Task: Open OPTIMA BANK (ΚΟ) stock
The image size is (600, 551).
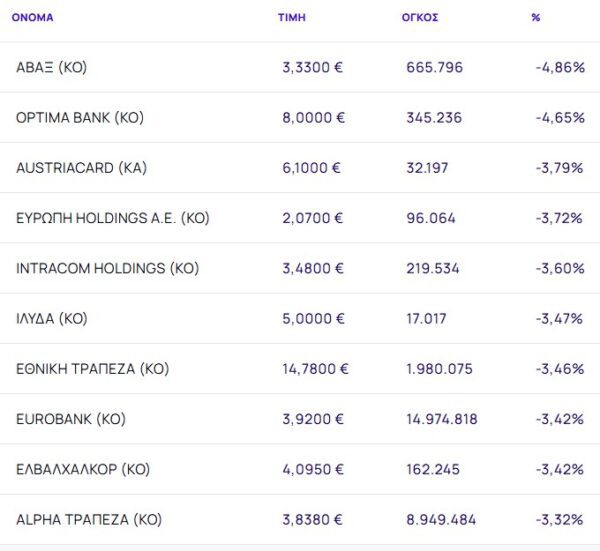Action: pos(80,118)
